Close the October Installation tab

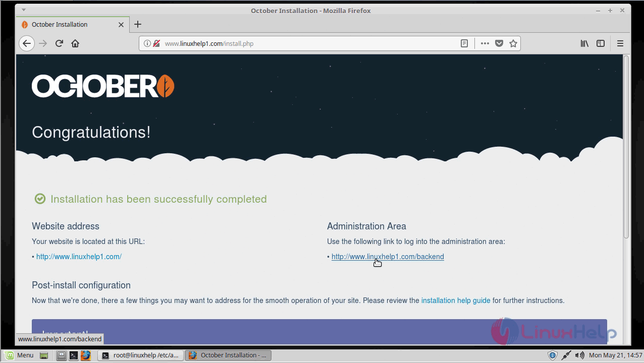121,24
